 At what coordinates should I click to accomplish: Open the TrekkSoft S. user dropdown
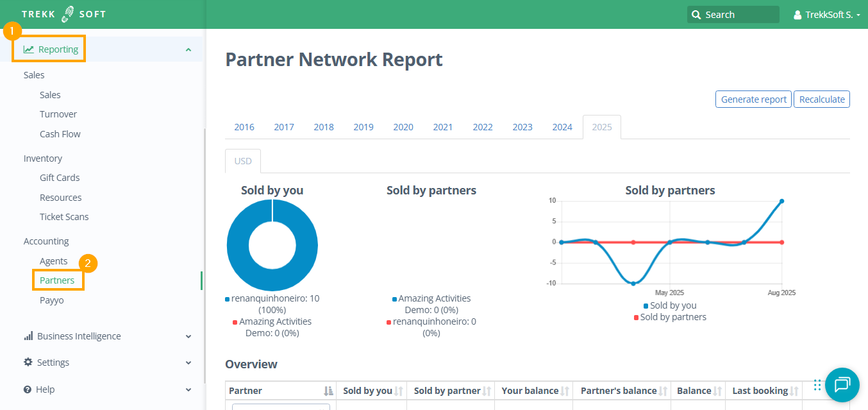[x=827, y=15]
